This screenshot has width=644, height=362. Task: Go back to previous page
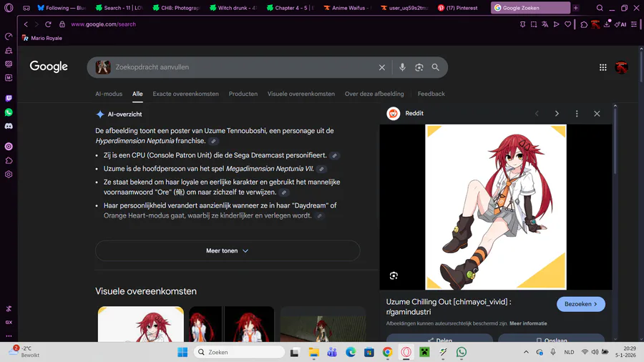click(x=26, y=24)
